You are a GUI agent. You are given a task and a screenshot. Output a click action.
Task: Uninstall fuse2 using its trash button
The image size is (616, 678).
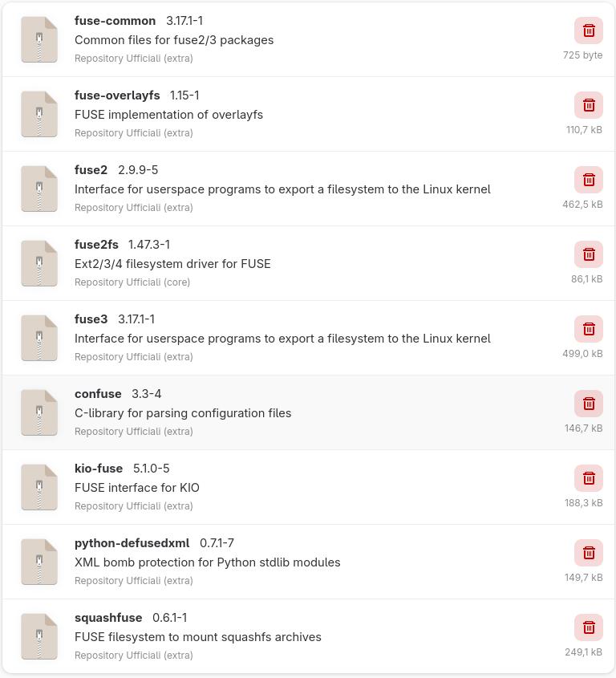pyautogui.click(x=589, y=180)
